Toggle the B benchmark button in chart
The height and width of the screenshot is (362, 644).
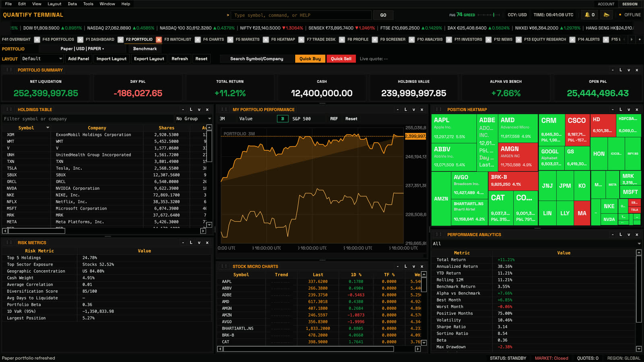coord(283,119)
